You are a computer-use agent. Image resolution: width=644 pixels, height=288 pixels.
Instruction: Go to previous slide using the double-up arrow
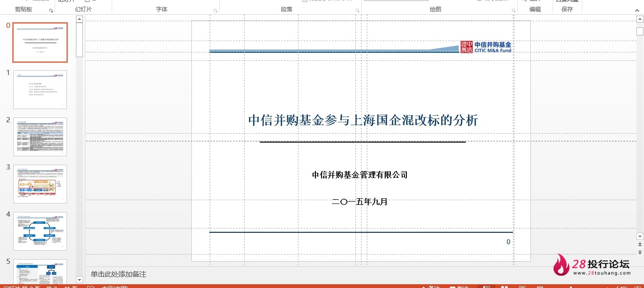point(640,244)
